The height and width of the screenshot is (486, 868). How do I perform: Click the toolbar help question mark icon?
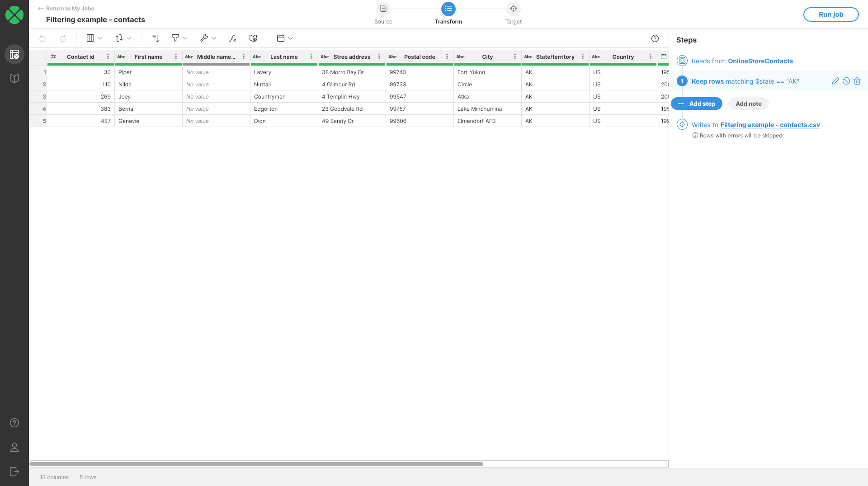click(x=655, y=38)
